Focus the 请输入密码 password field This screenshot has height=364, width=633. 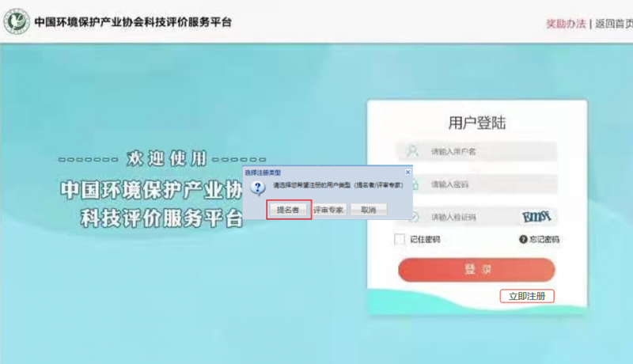click(491, 184)
